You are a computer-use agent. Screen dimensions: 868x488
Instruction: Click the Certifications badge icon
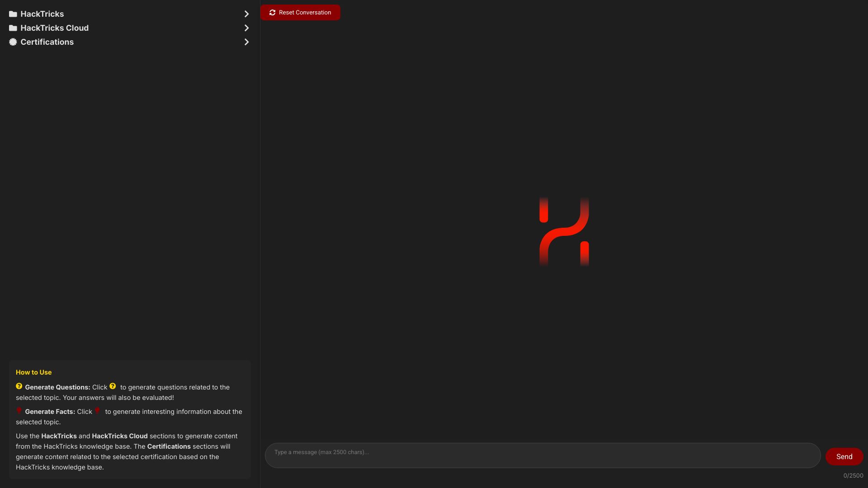coord(13,42)
